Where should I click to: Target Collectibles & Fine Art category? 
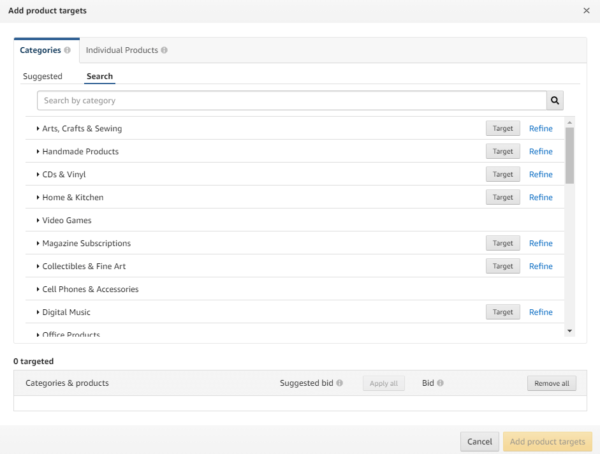click(x=503, y=266)
